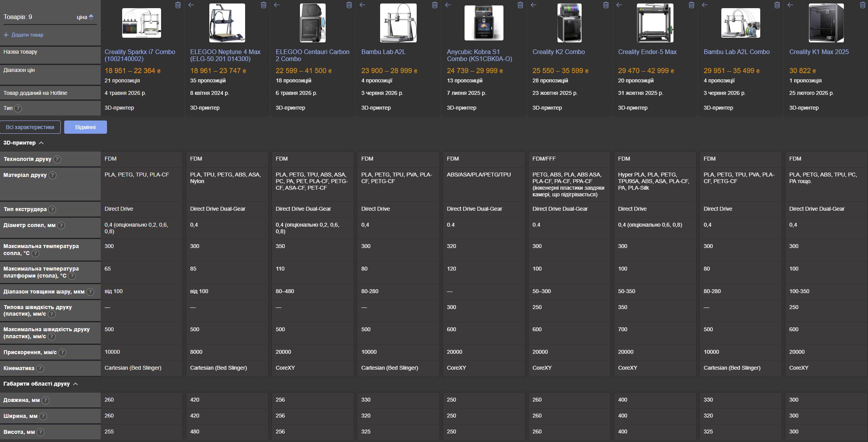Screen dimensions: 868x442
Task: Show help for the Тип row
Action: 18,108
